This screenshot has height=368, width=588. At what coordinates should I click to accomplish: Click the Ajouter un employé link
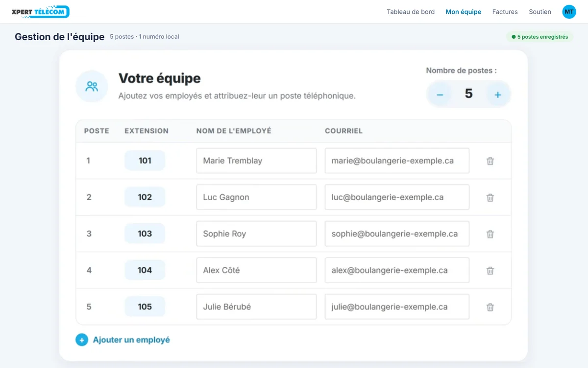pos(131,340)
